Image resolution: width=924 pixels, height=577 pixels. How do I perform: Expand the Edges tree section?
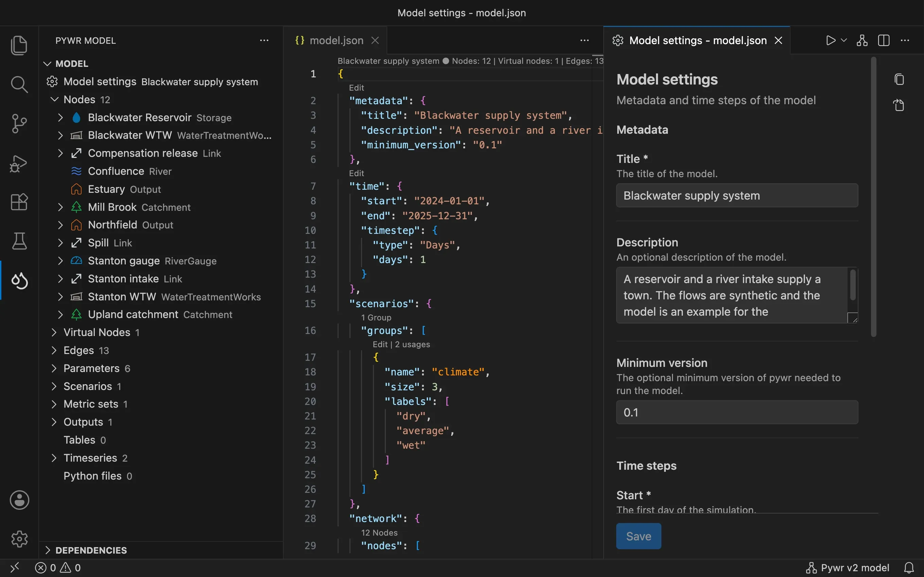pyautogui.click(x=54, y=350)
